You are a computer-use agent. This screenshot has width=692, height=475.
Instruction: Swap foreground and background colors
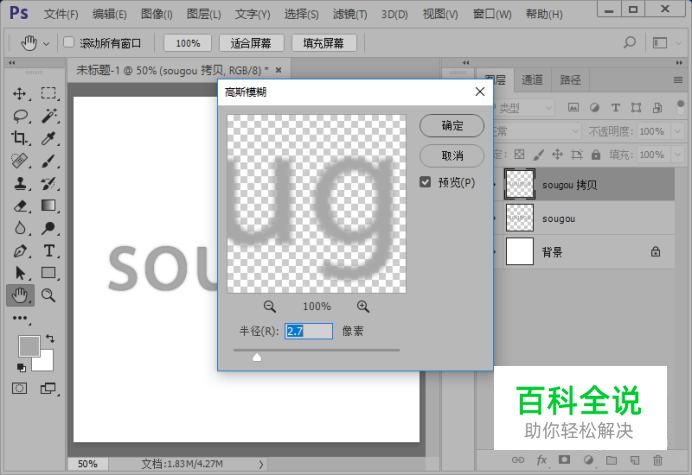pos(50,338)
